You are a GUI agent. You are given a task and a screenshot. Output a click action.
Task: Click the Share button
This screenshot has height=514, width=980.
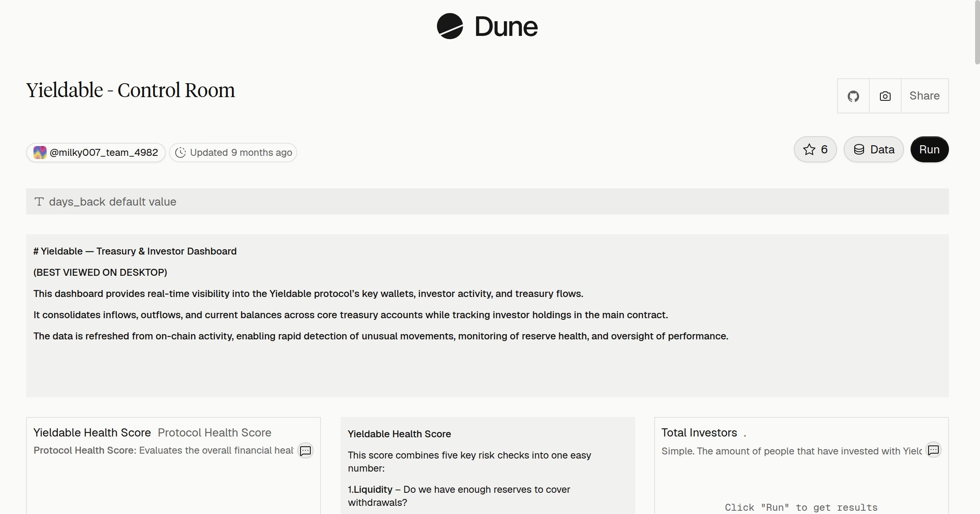pos(924,96)
